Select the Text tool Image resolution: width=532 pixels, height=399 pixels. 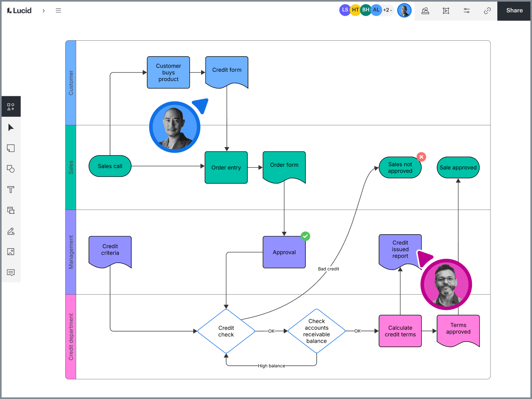click(x=11, y=189)
